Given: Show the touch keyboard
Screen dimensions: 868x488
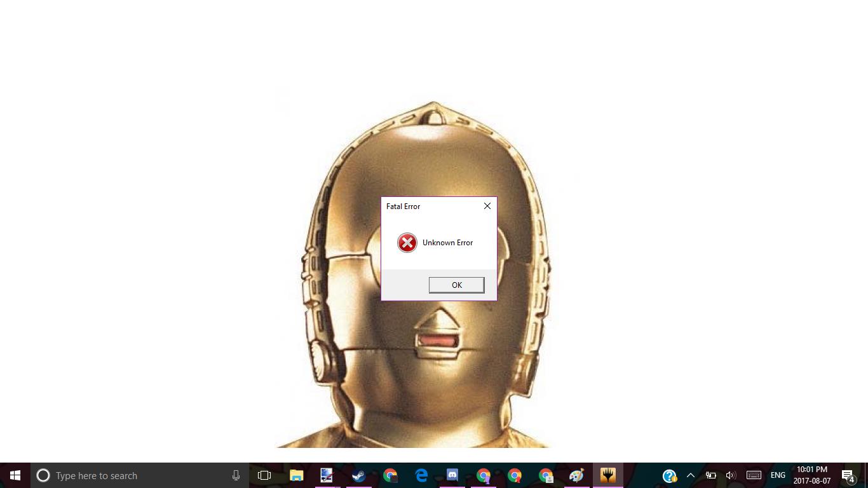Looking at the screenshot, I should pos(754,475).
